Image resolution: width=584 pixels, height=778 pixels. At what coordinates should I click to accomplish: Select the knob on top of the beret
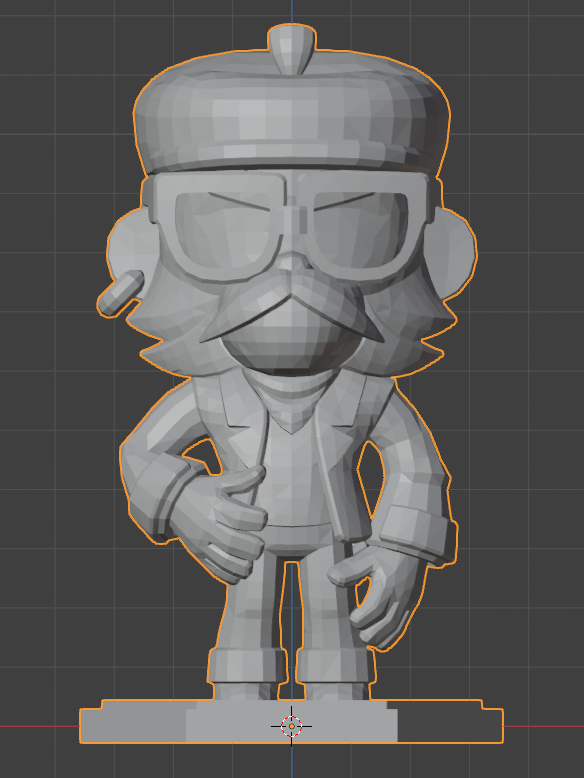pyautogui.click(x=291, y=49)
